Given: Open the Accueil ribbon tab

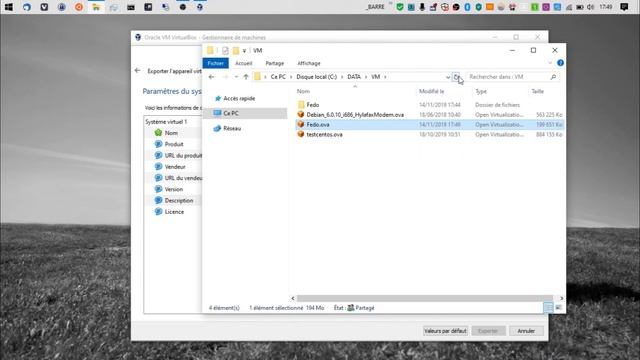Looking at the screenshot, I should tap(244, 63).
